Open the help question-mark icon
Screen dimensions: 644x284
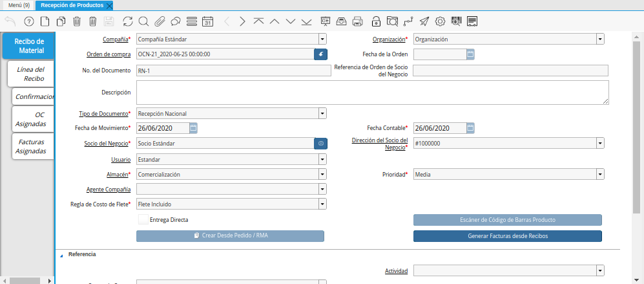pyautogui.click(x=29, y=21)
